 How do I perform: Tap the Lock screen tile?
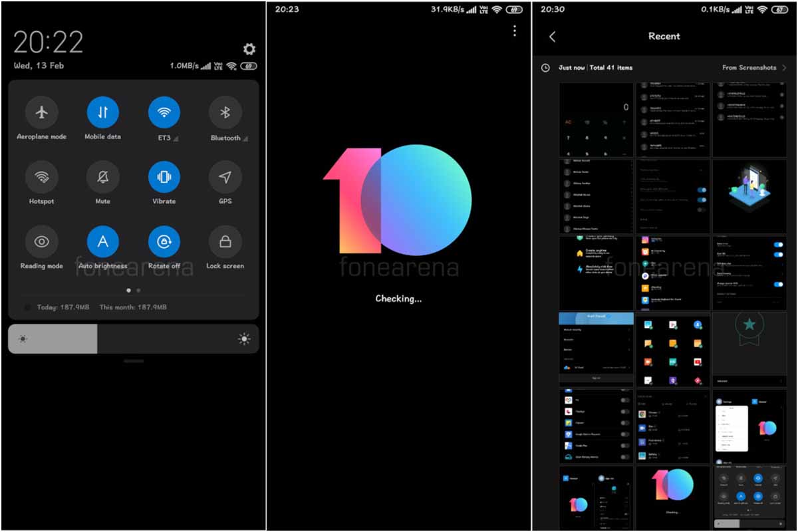point(225,241)
